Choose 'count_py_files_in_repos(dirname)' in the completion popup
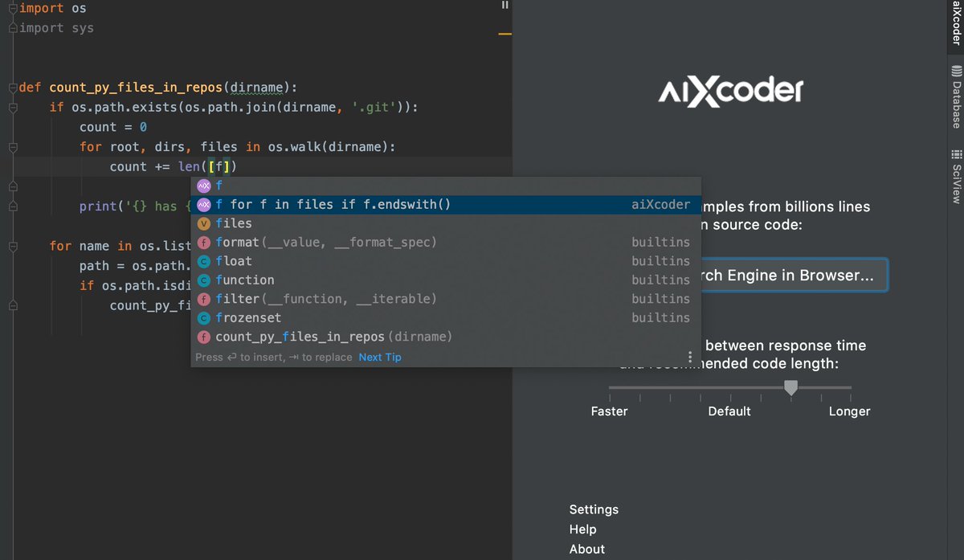 coord(446,337)
